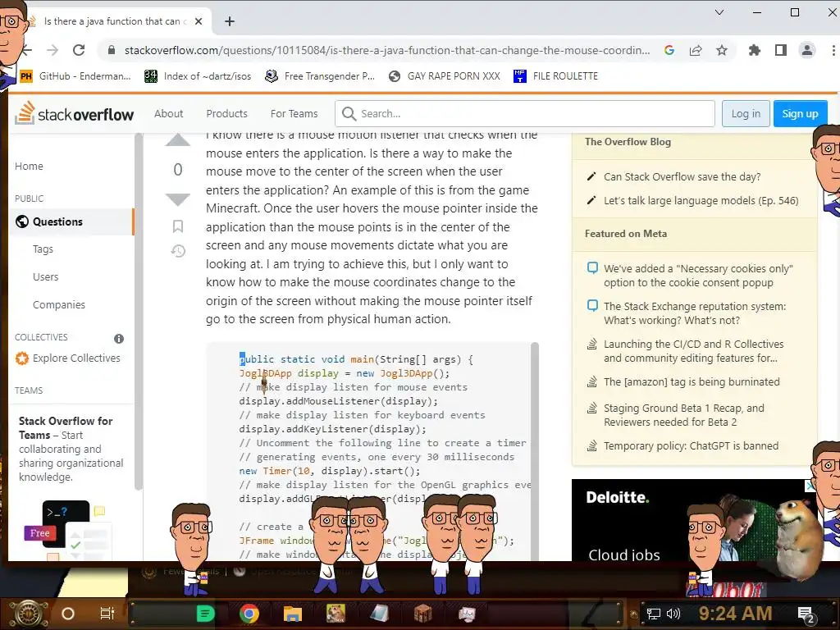Open Companies in the sidebar
The width and height of the screenshot is (840, 630).
coord(59,305)
